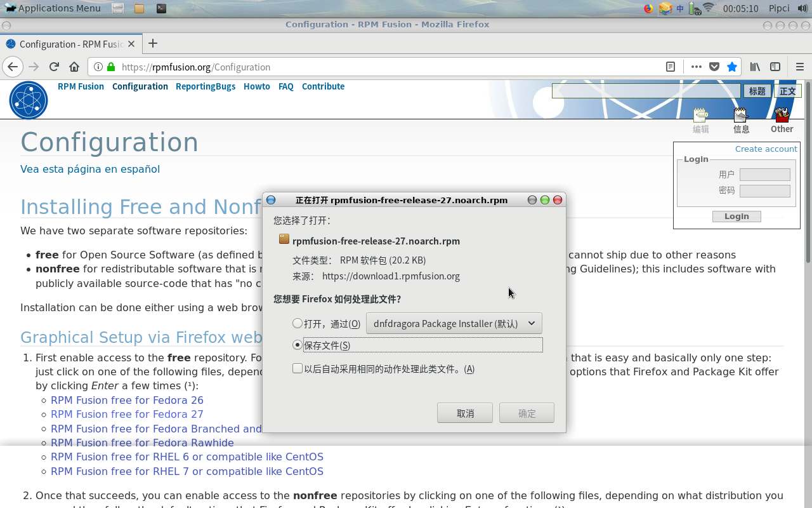Click 确定 confirm button in dialog
This screenshot has width=812, height=508.
point(527,413)
